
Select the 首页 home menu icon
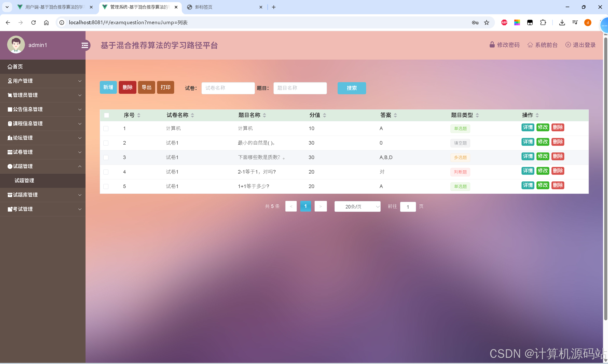click(10, 66)
